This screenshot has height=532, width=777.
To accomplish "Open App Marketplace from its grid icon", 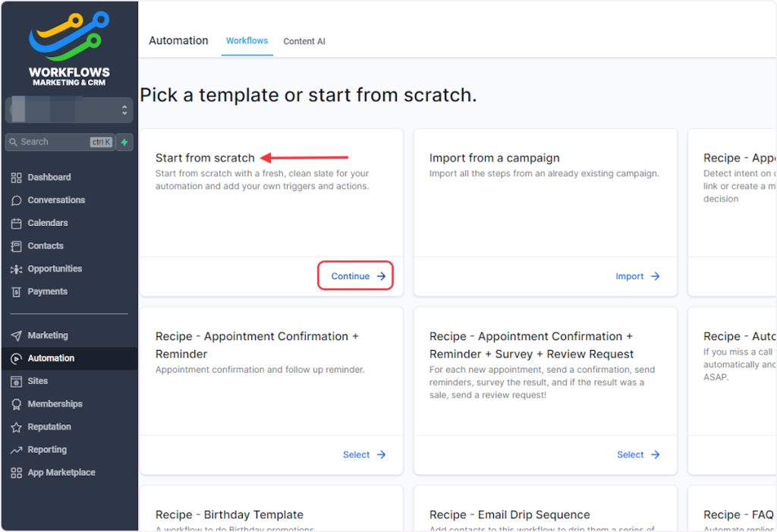I will (x=16, y=473).
